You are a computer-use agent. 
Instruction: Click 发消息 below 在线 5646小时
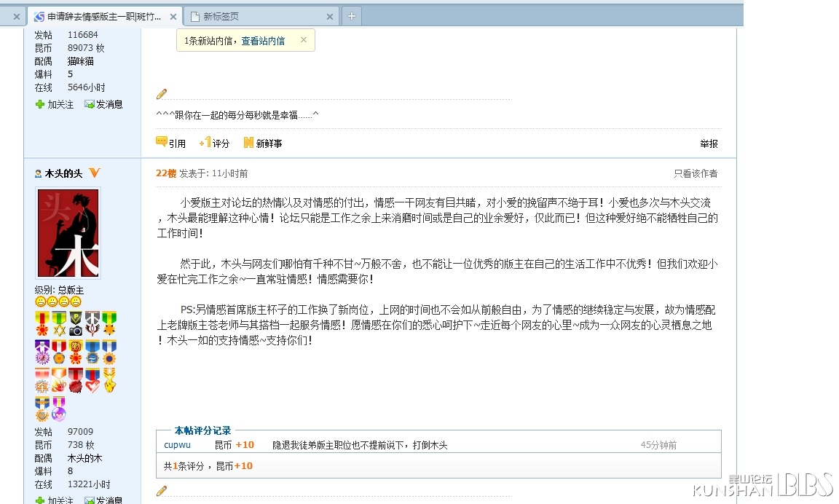(104, 104)
